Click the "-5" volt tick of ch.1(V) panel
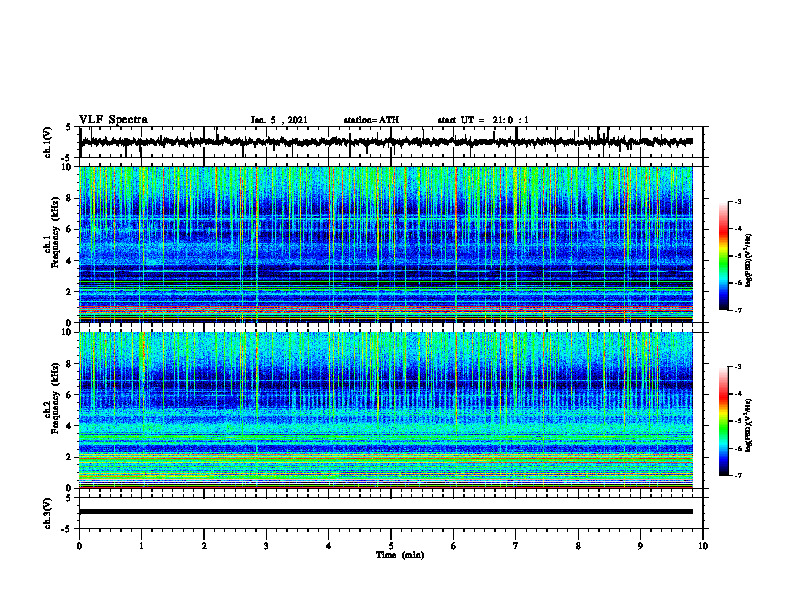The width and height of the screenshot is (792, 612). (67, 157)
